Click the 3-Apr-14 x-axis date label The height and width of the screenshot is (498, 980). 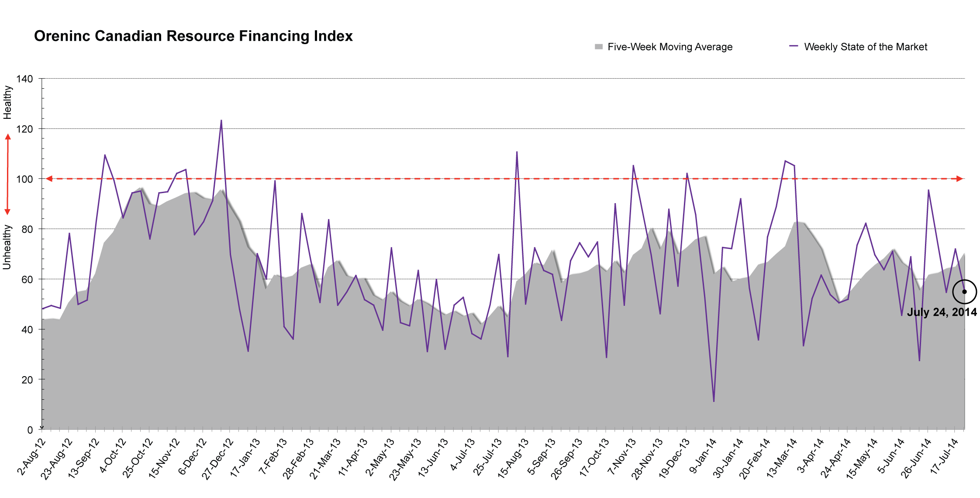pos(811,456)
